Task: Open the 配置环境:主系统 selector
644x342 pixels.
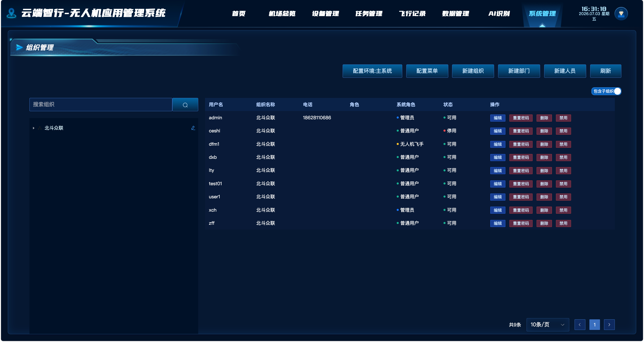Action: pos(372,71)
